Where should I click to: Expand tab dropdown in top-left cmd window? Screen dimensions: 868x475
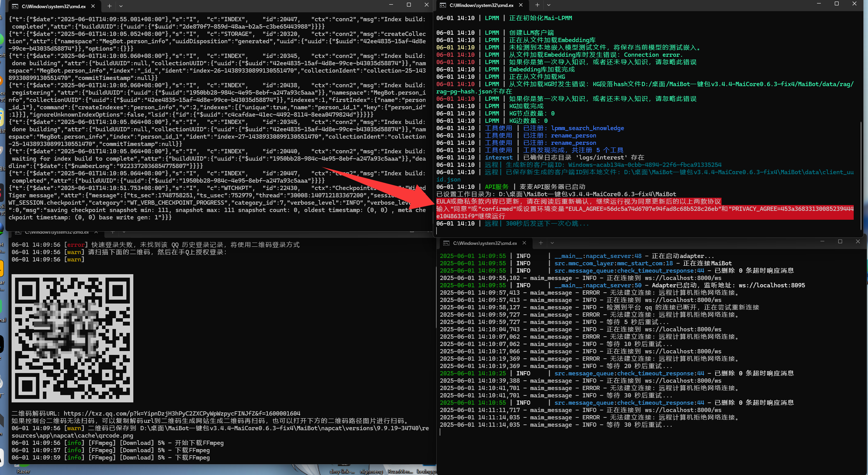(x=121, y=6)
